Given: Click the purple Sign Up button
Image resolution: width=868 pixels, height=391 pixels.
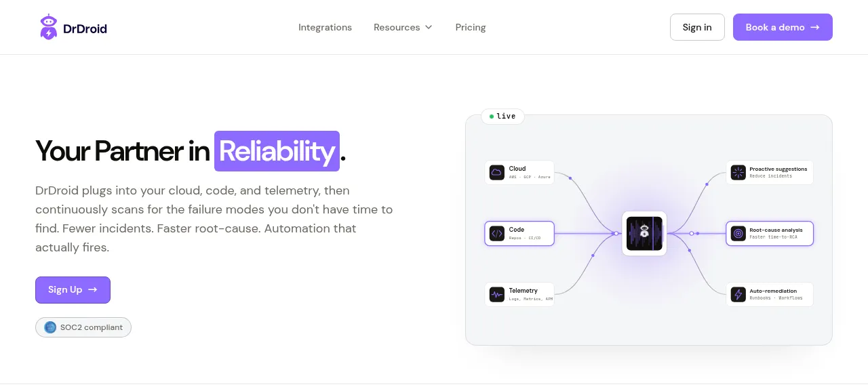Looking at the screenshot, I should tap(73, 289).
